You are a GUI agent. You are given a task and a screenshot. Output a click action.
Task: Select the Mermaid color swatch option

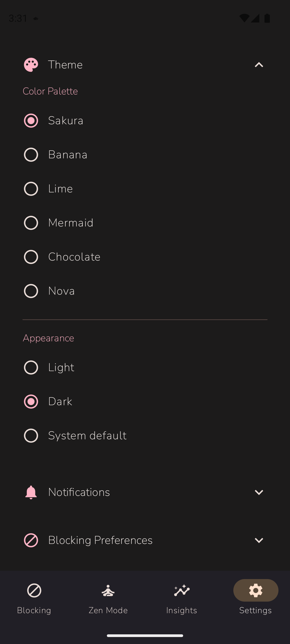31,222
